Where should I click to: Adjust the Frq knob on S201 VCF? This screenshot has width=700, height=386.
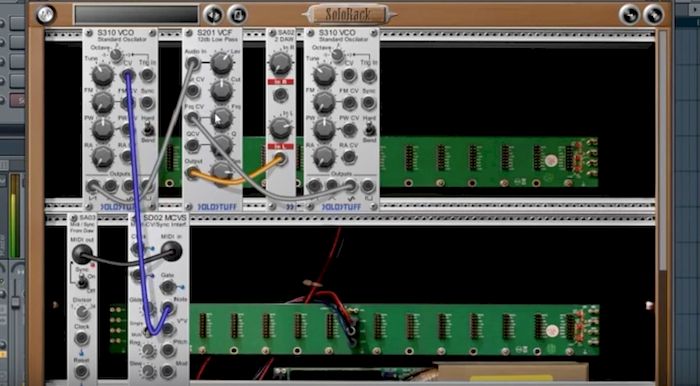pyautogui.click(x=221, y=118)
